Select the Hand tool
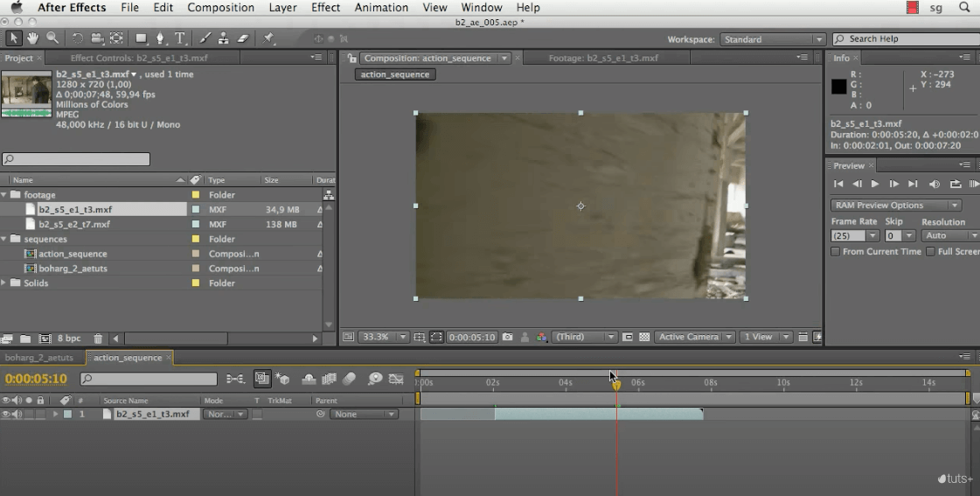Viewport: 980px width, 496px height. pyautogui.click(x=33, y=38)
